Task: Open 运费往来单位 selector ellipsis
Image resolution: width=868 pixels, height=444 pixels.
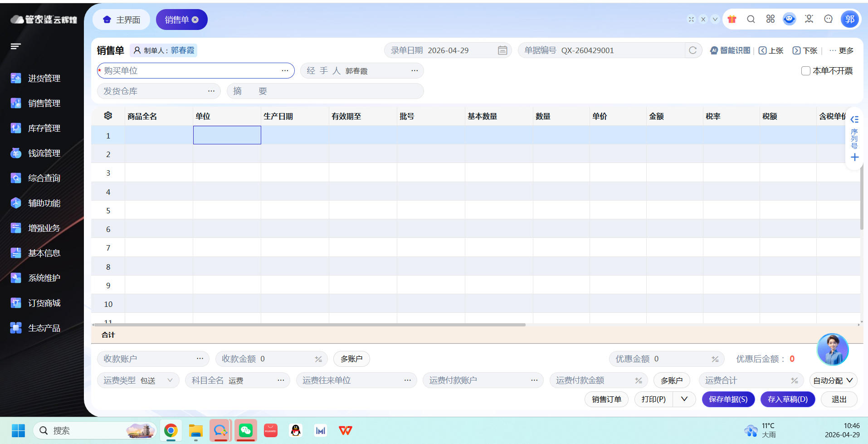Action: [408, 380]
